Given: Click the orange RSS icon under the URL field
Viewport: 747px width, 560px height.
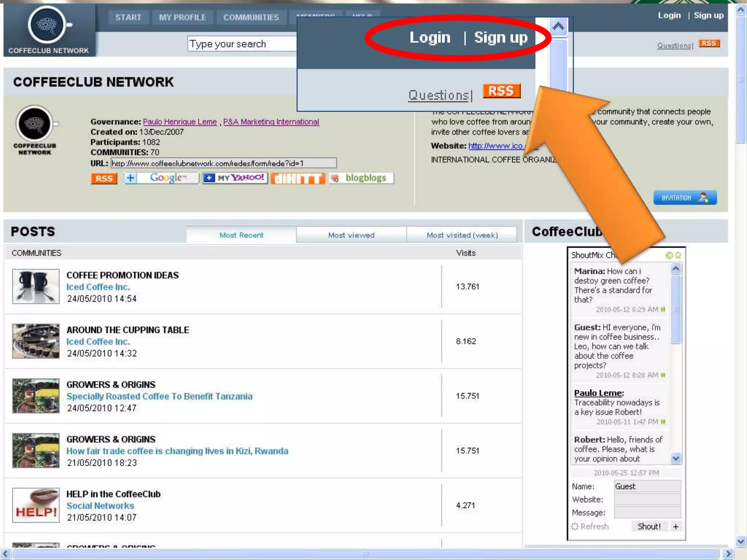Looking at the screenshot, I should pyautogui.click(x=104, y=178).
